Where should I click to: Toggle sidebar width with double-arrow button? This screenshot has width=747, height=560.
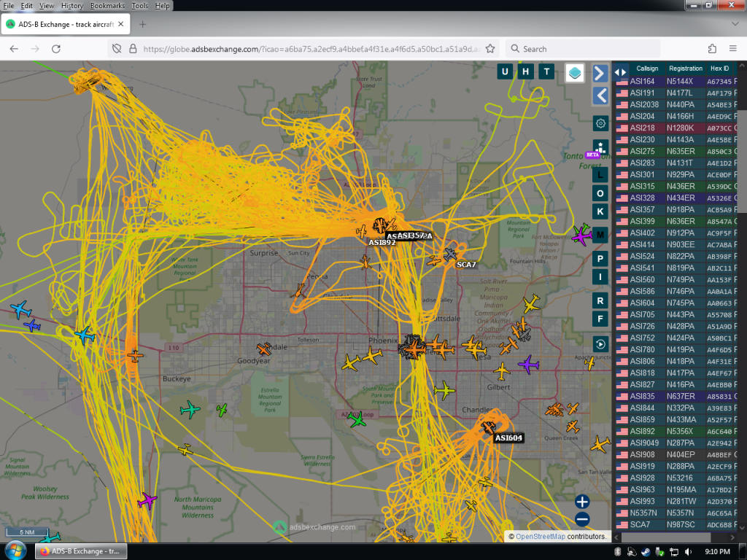620,72
